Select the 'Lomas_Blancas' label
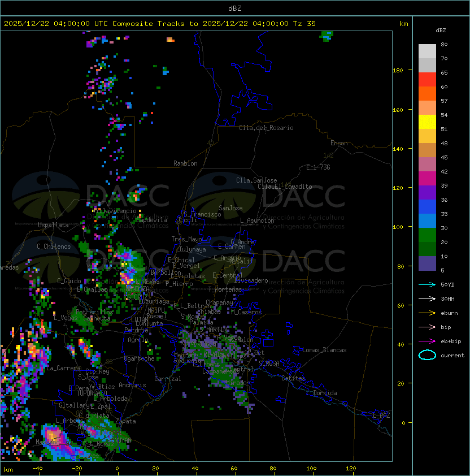 click(x=324, y=350)
